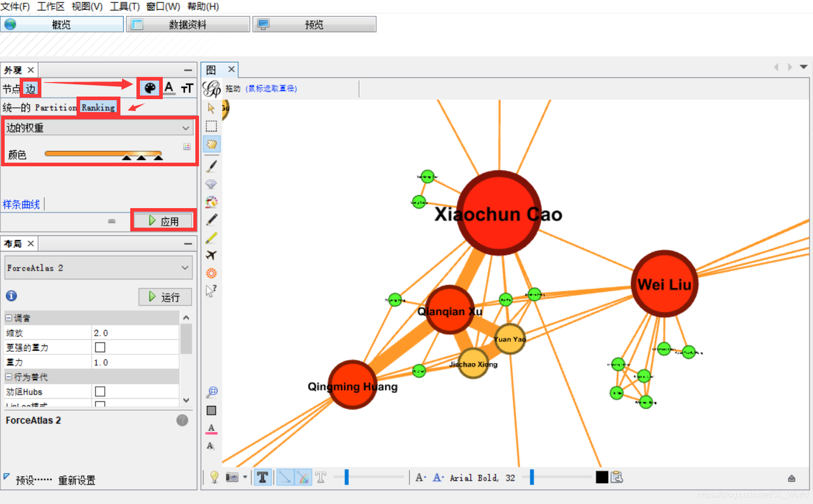Open the 概览 overview tab
The height and width of the screenshot is (504, 813).
(62, 24)
